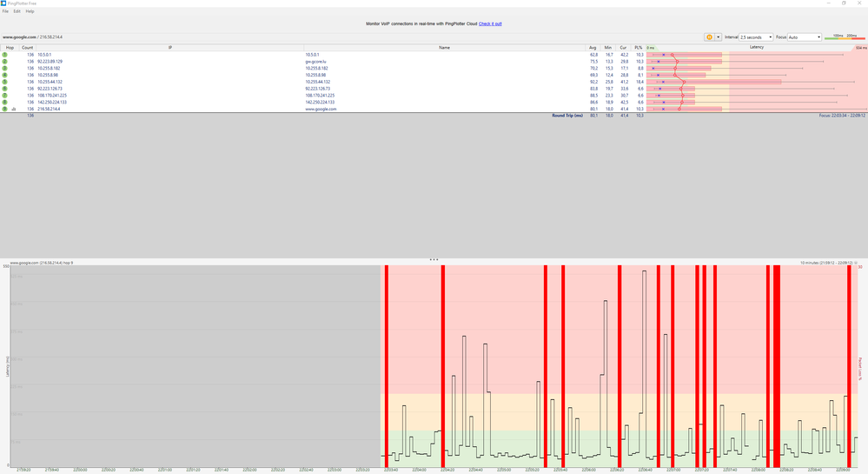The image size is (868, 474).
Task: Click the red 30 packet loss axis label
Action: [860, 267]
